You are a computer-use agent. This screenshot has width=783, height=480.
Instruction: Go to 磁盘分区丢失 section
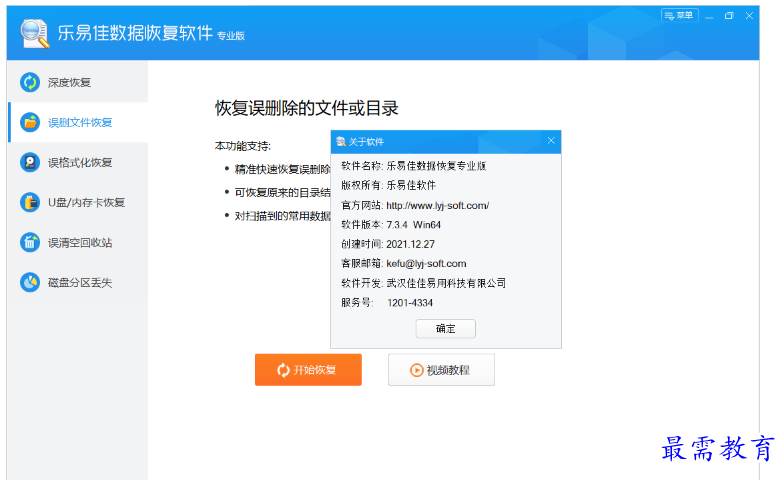tap(78, 282)
